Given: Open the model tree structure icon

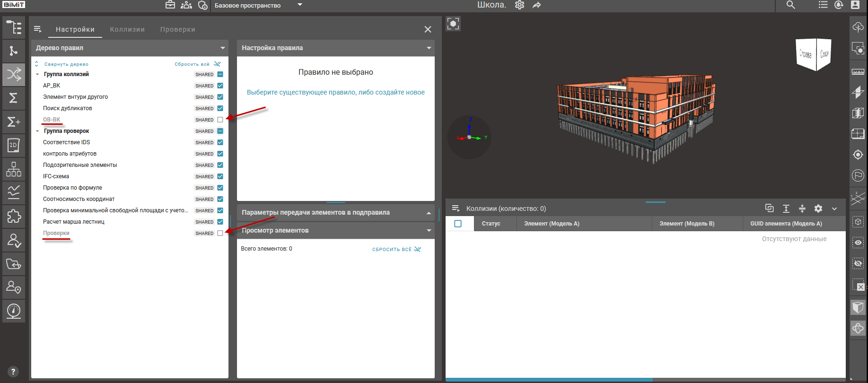Looking at the screenshot, I should (14, 27).
